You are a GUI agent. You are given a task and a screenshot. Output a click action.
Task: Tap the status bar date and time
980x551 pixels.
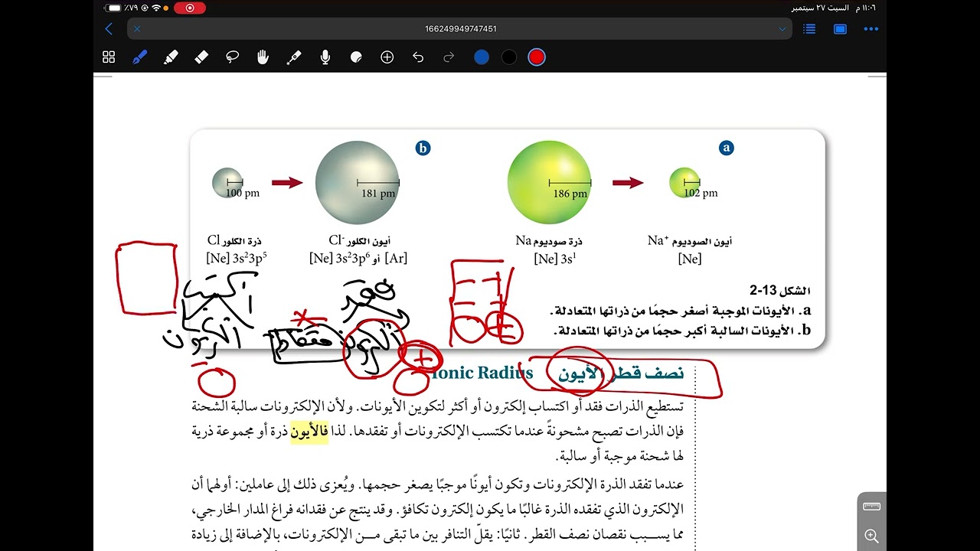click(834, 8)
